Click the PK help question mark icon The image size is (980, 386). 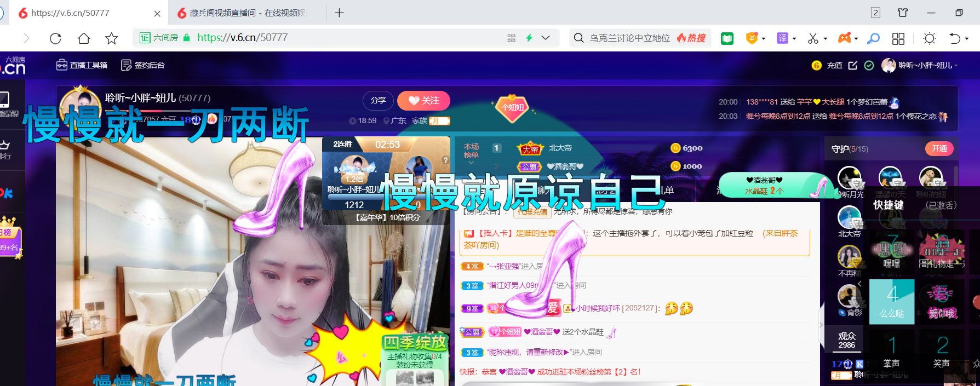coord(445,160)
